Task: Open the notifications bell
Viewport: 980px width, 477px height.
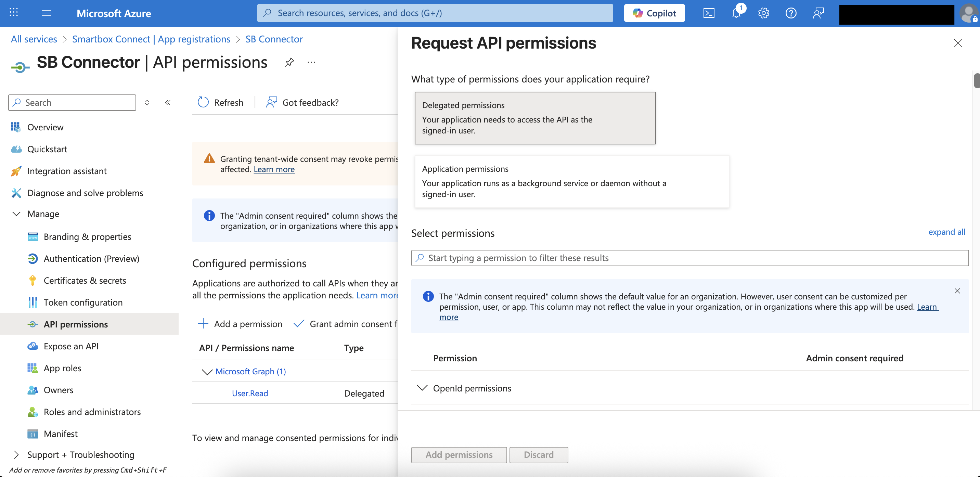Action: click(736, 13)
